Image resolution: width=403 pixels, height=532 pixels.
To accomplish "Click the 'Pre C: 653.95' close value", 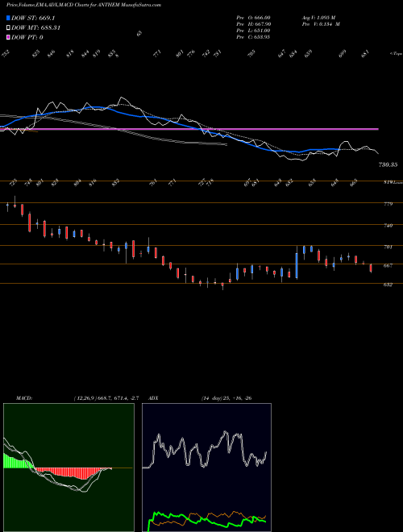I will tap(253, 37).
